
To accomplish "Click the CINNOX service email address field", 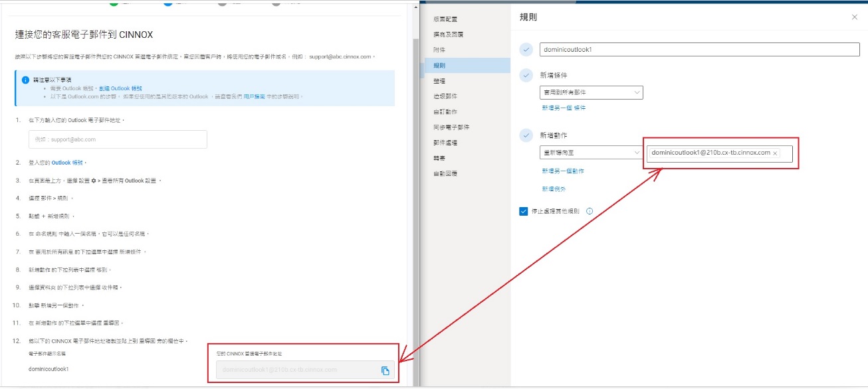I will tap(305, 370).
